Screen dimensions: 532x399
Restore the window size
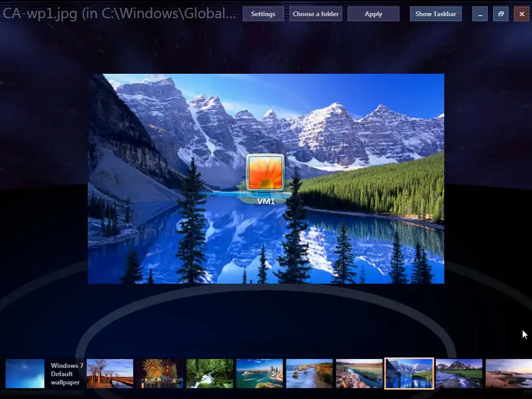[x=501, y=14]
